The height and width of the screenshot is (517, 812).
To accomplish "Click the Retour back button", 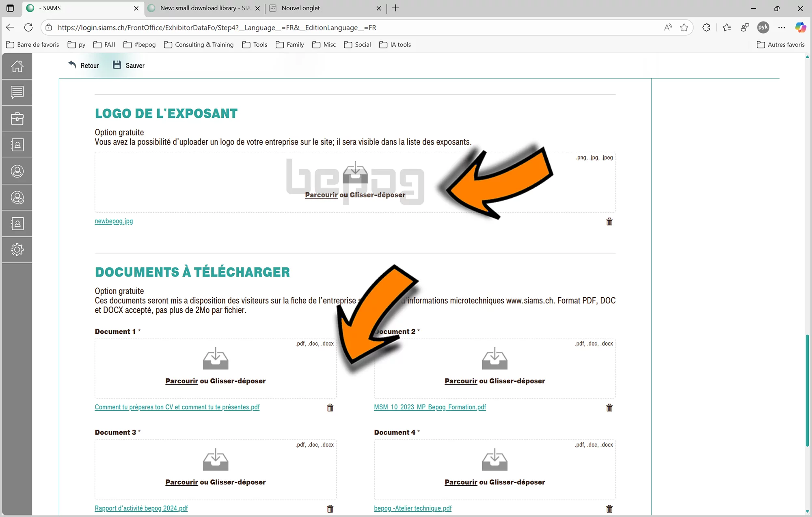I will click(83, 65).
